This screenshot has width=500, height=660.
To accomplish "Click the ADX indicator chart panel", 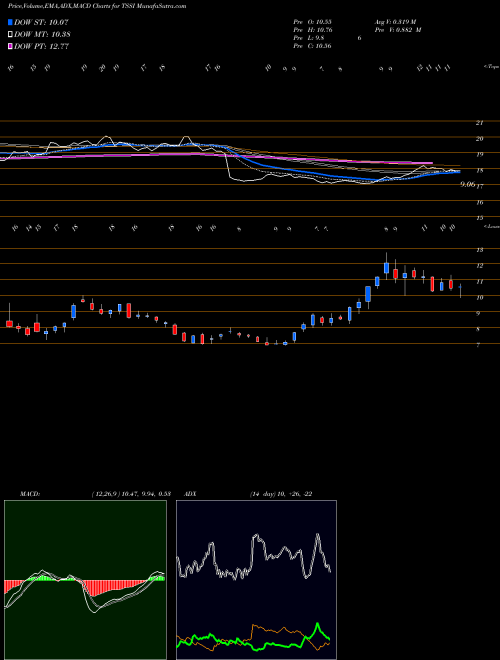I will (x=256, y=580).
